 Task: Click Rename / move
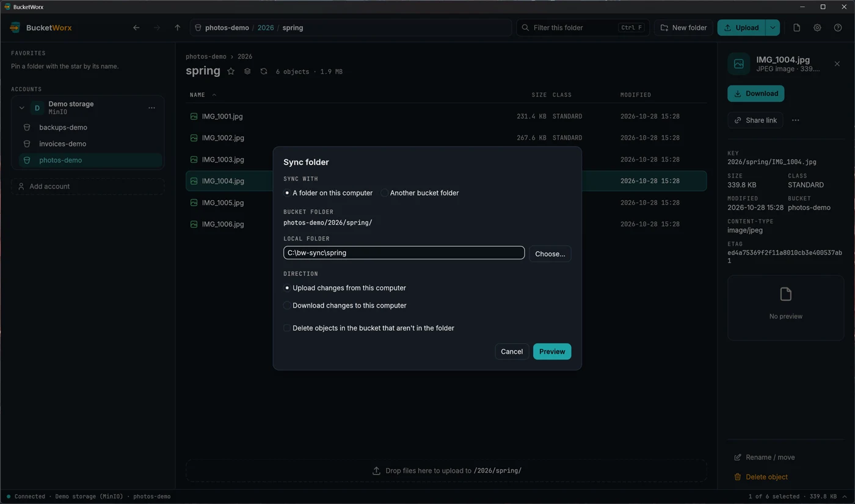tap(764, 457)
